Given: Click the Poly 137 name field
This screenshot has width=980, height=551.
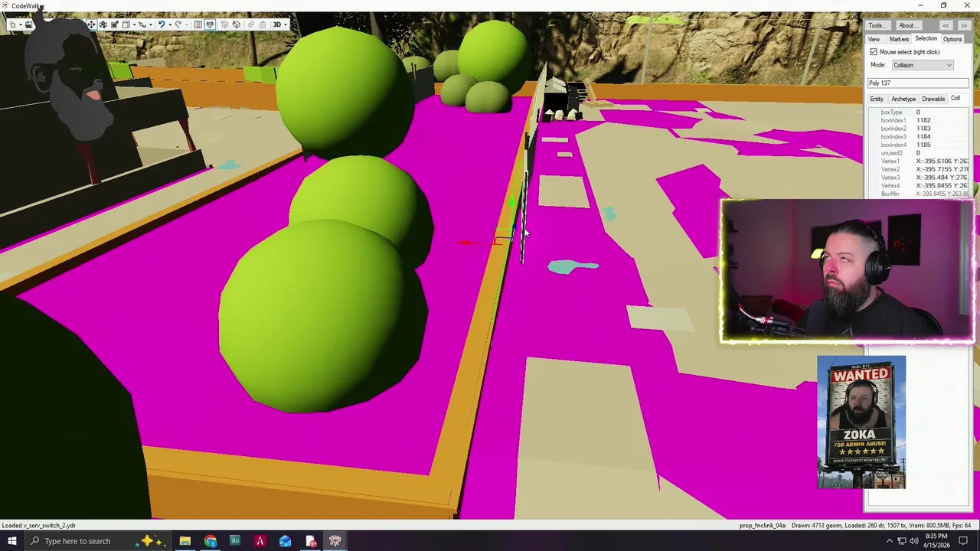Looking at the screenshot, I should click(918, 83).
